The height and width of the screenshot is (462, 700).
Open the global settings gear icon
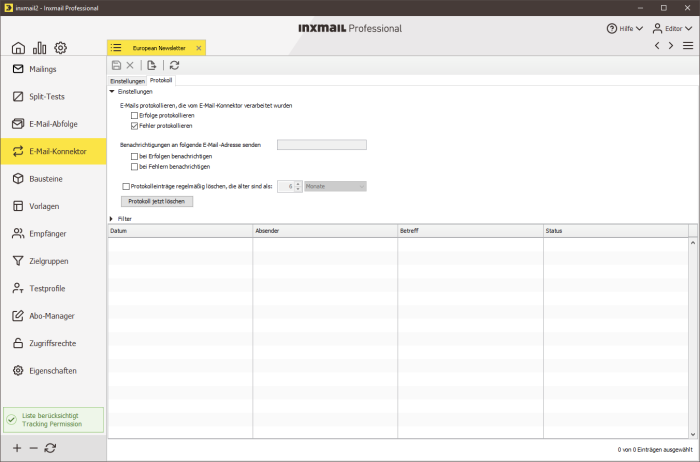pyautogui.click(x=61, y=48)
